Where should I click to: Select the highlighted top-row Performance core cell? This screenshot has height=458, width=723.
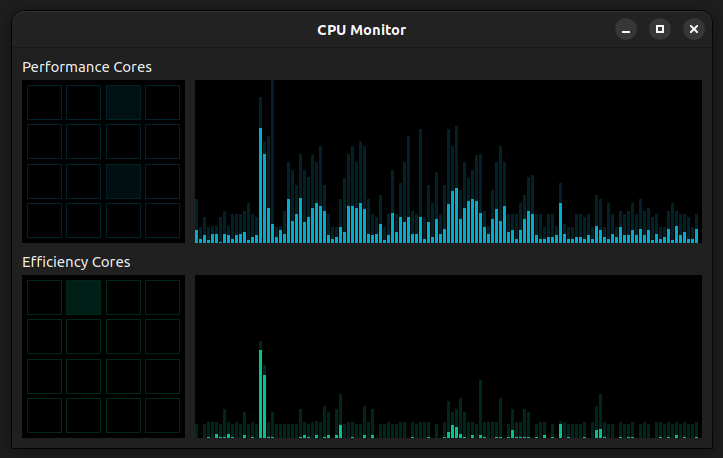(123, 102)
